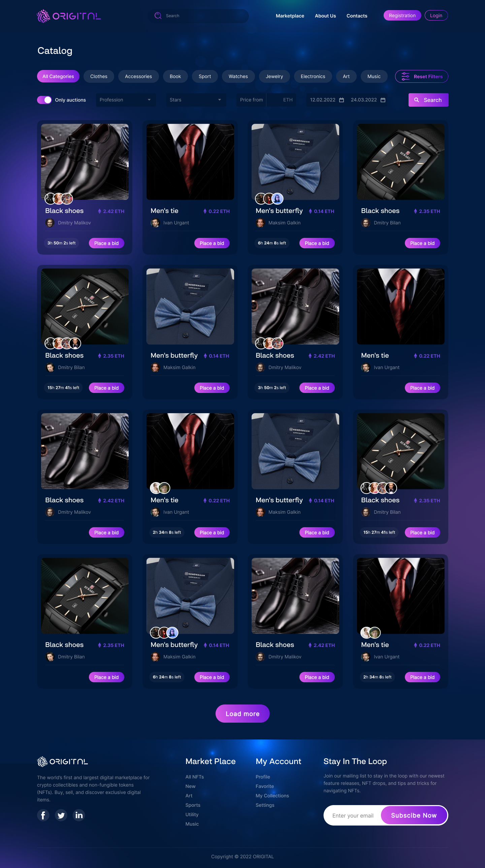Click the Load more button
Image resolution: width=485 pixels, height=868 pixels.
tap(243, 714)
